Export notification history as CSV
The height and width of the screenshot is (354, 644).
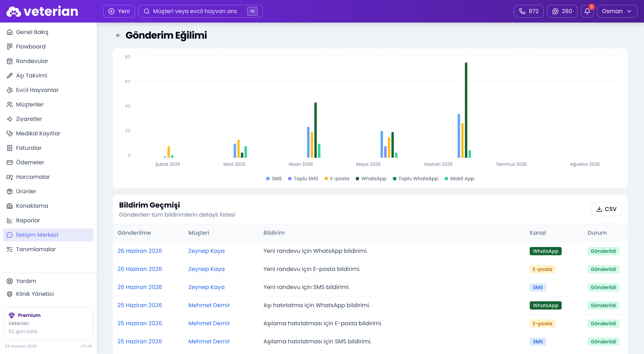(606, 209)
